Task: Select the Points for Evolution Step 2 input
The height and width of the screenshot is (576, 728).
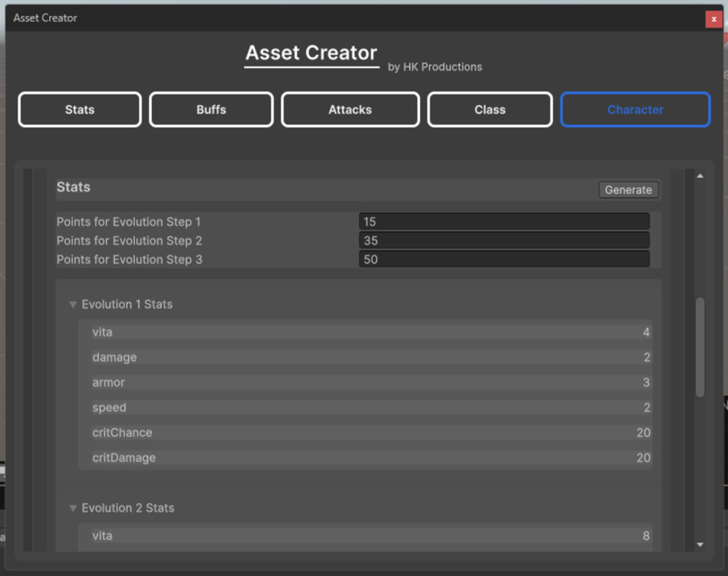Action: click(504, 240)
